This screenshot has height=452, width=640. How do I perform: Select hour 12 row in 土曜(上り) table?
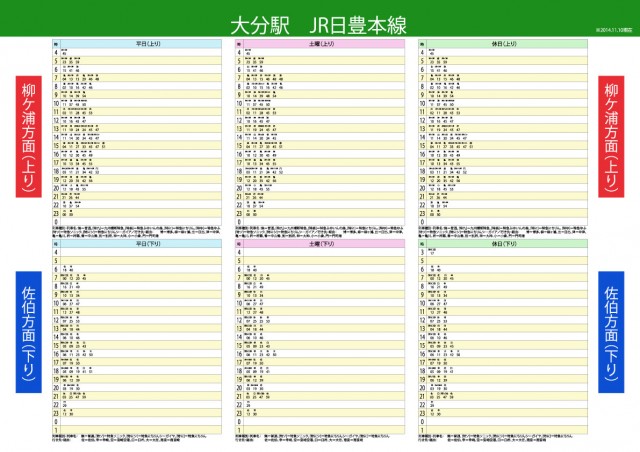[320, 120]
